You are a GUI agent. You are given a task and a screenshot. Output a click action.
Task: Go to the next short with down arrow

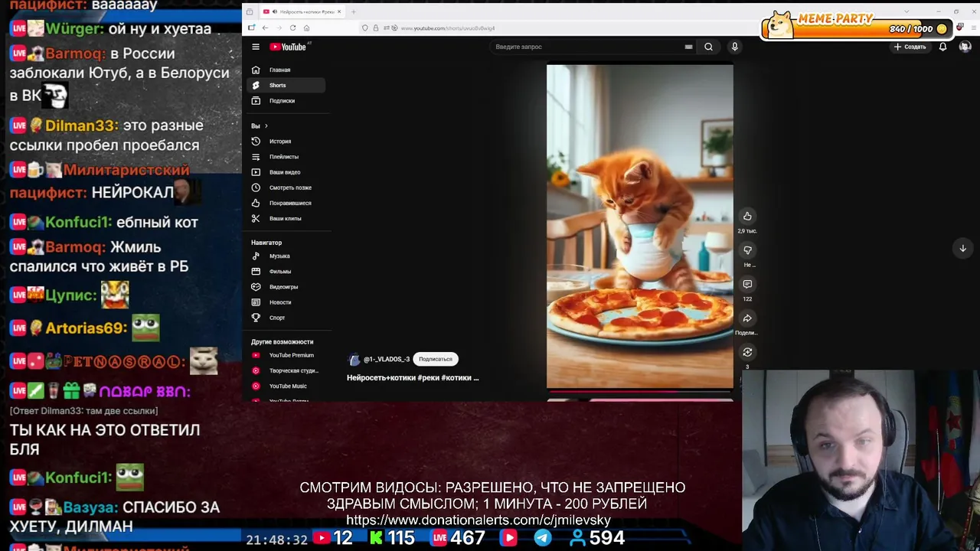(962, 248)
